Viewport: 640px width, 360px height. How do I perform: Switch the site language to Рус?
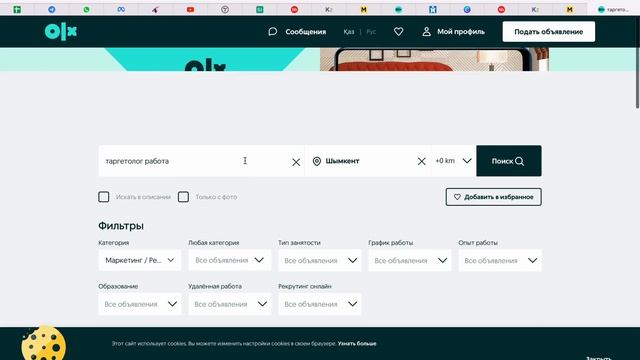[371, 31]
